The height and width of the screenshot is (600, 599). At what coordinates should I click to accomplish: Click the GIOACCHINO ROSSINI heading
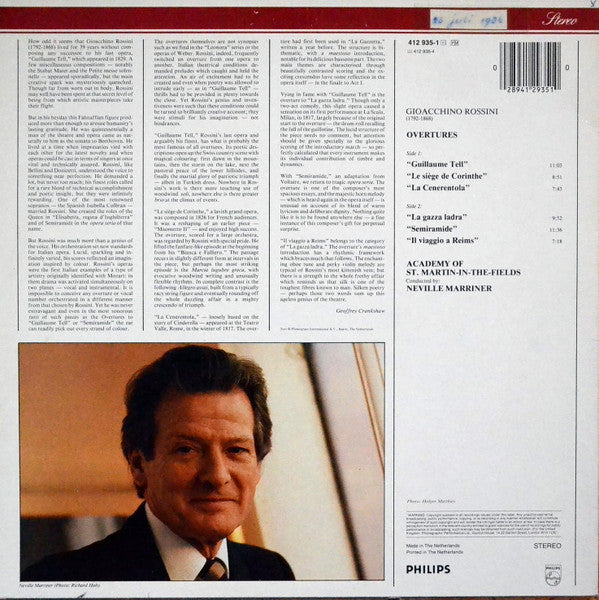coord(452,111)
